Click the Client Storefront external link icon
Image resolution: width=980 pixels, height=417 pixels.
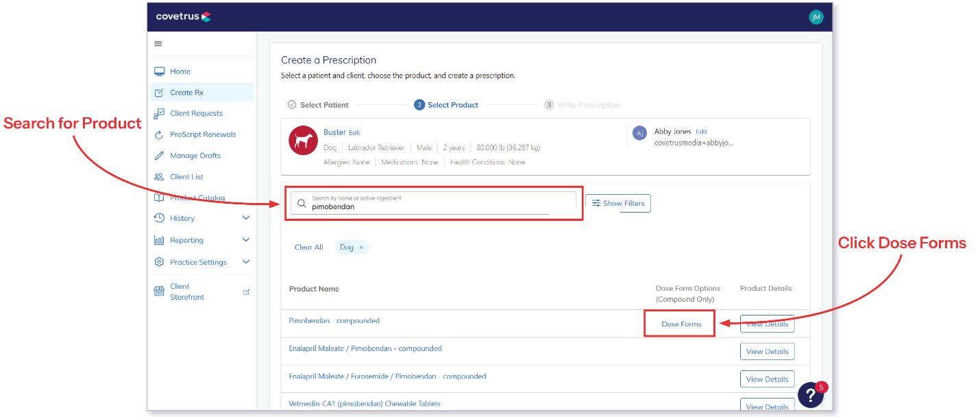(x=247, y=292)
